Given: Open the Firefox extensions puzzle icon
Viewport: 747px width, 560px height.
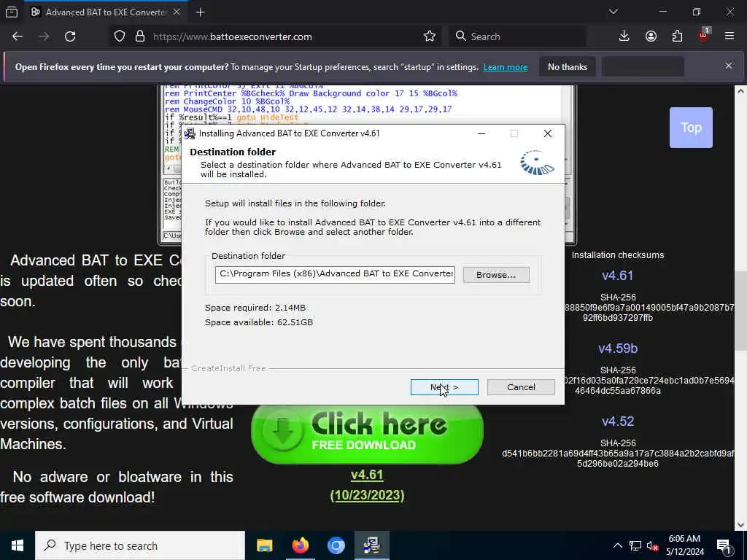Looking at the screenshot, I should (x=677, y=36).
